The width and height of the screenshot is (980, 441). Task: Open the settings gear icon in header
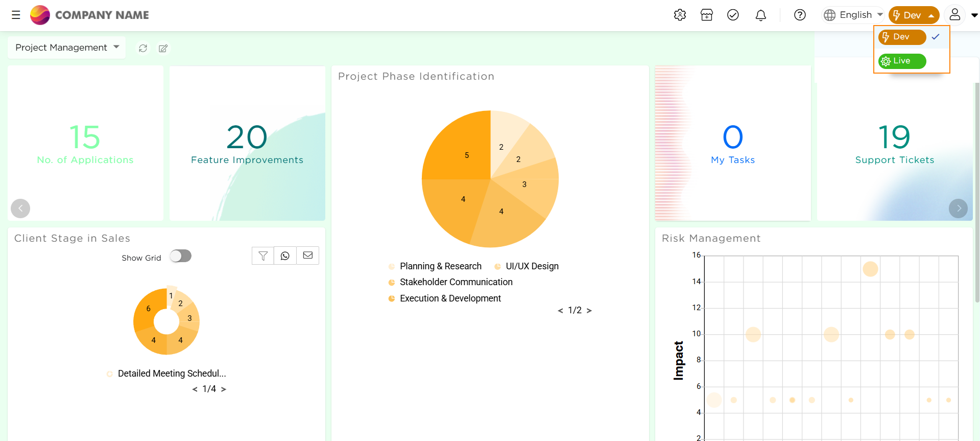680,15
